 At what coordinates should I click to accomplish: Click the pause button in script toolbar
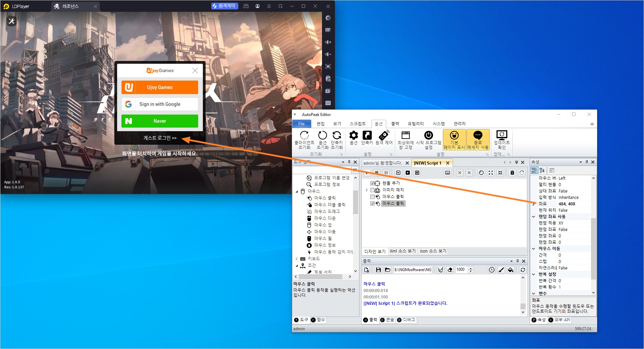386,173
